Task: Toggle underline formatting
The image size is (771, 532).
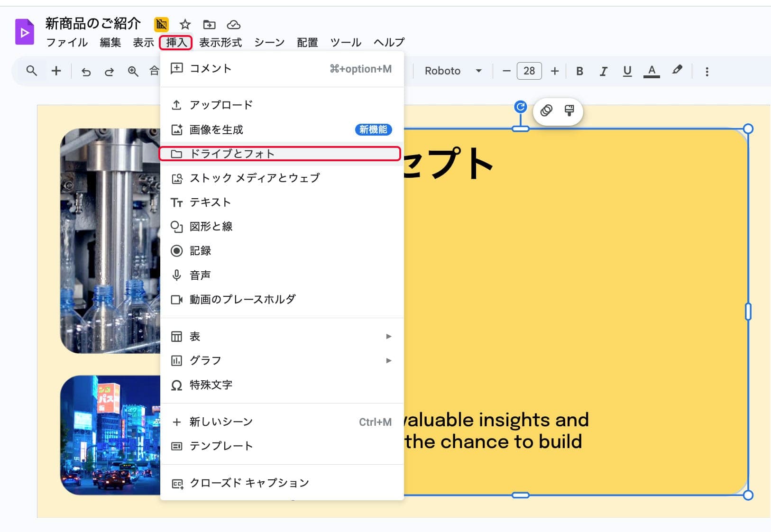Action: pos(627,71)
